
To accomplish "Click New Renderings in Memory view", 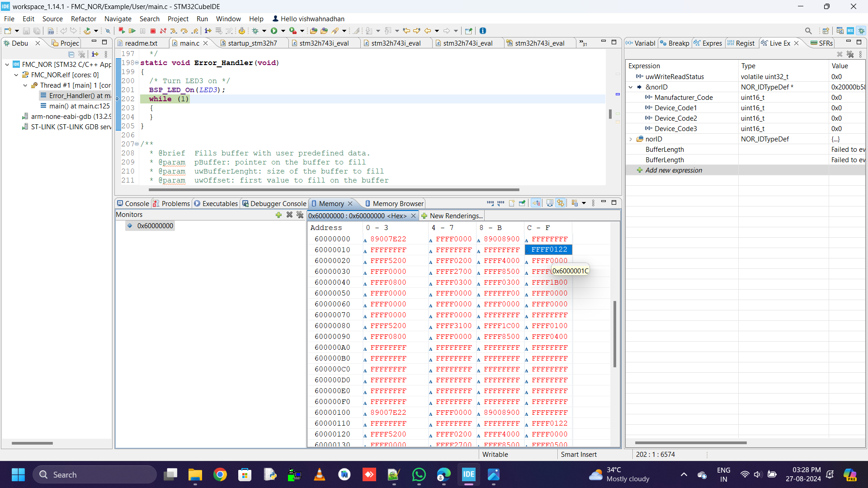I will 455,216.
